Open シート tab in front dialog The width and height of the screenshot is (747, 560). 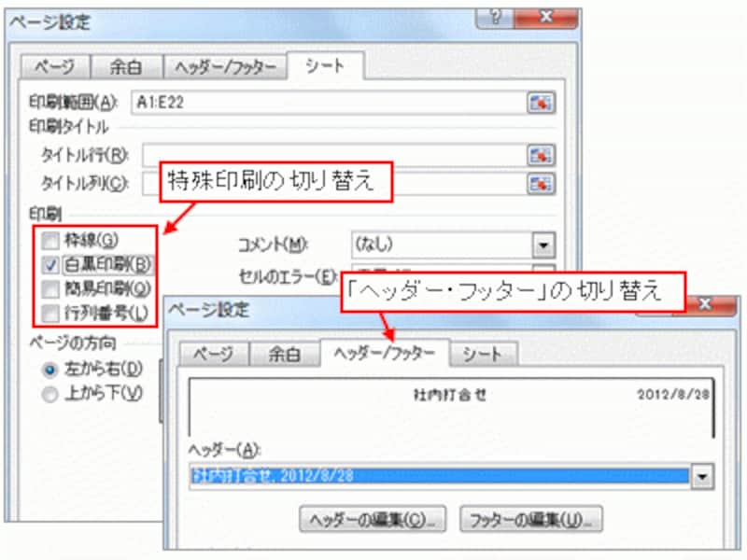pos(483,354)
